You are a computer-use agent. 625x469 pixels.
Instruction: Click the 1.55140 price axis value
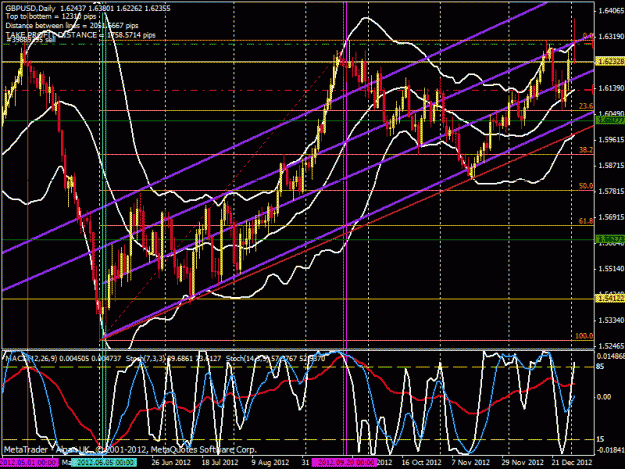[x=611, y=269]
